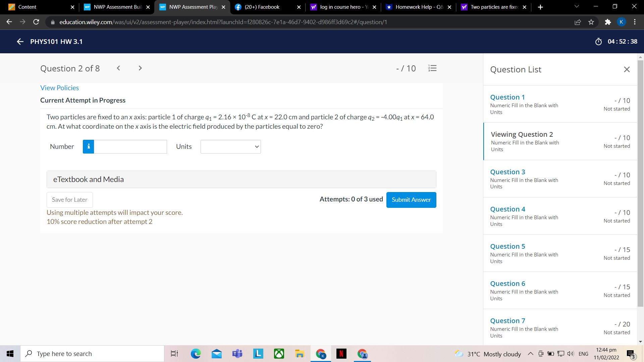Open Netflix from the taskbar
The image size is (644, 362).
click(341, 354)
